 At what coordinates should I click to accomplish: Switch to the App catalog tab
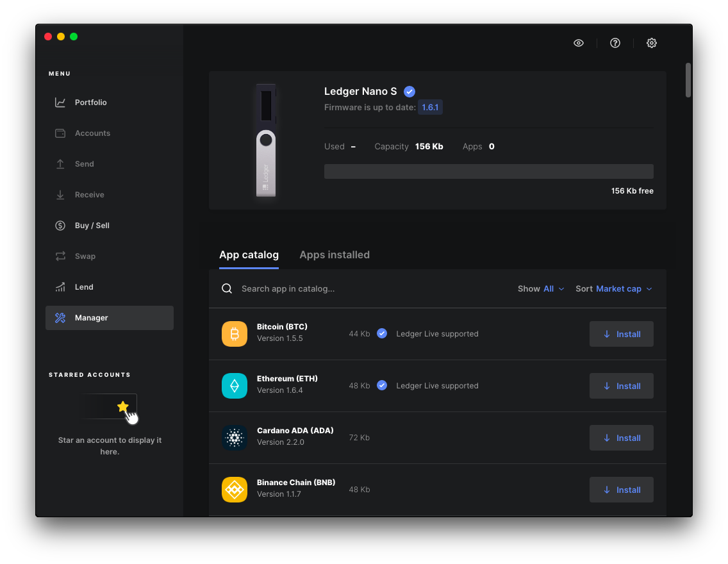(x=249, y=255)
